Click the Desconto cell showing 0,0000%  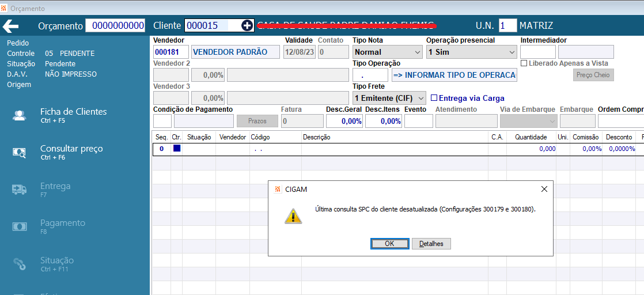pyautogui.click(x=619, y=149)
